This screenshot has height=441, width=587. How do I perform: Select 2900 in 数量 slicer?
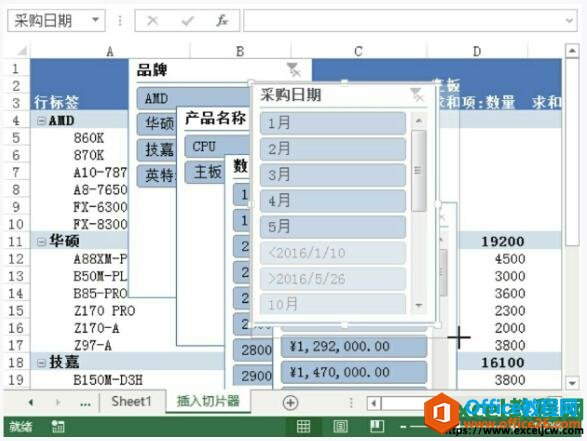point(253,376)
